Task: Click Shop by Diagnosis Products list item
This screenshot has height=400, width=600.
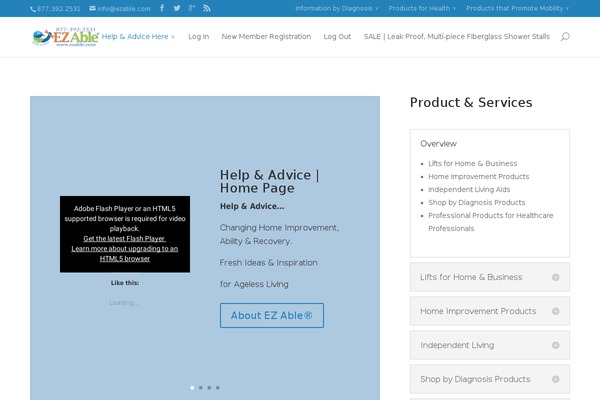Action: point(476,202)
